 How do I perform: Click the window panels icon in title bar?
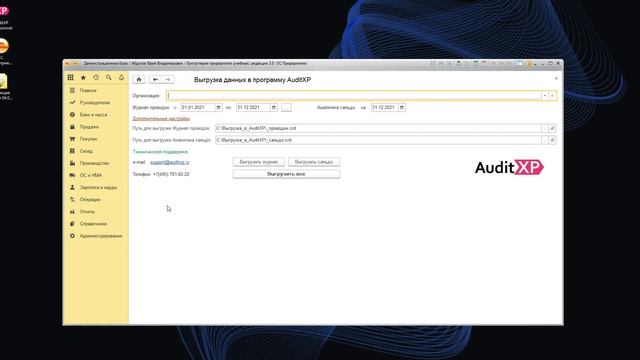click(x=520, y=64)
